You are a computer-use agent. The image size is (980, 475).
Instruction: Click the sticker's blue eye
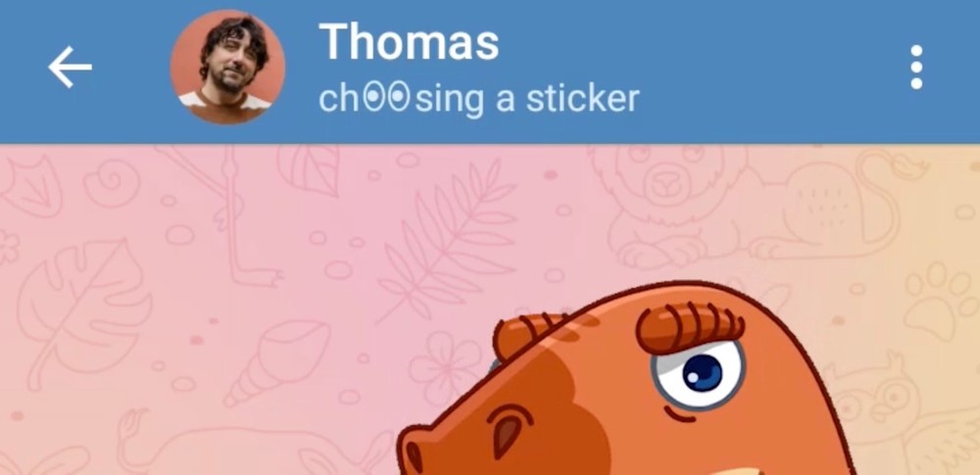[x=702, y=372]
